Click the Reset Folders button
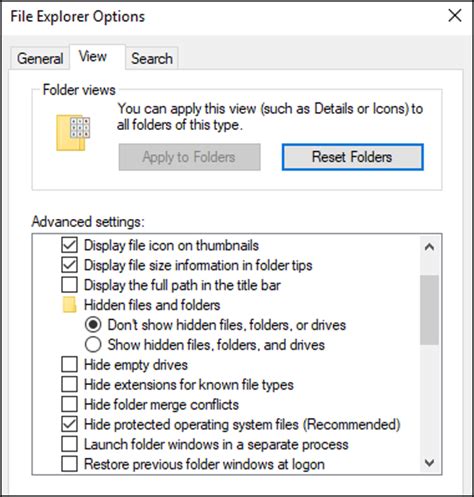The height and width of the screenshot is (497, 474). (x=352, y=157)
